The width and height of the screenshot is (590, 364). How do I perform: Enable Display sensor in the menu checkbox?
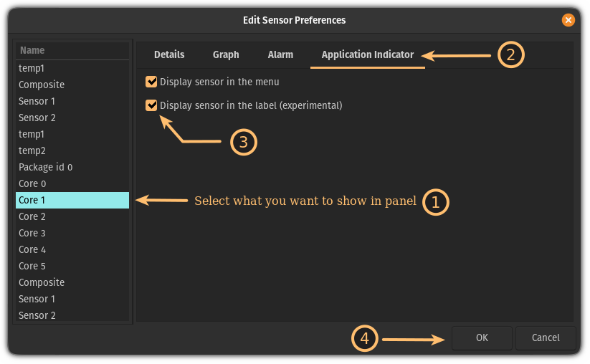[x=151, y=82]
